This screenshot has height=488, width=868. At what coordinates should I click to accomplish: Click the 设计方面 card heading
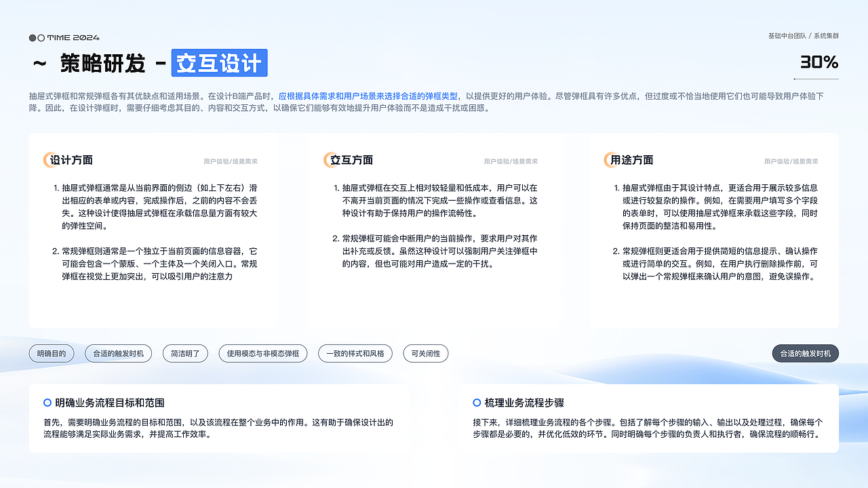71,160
